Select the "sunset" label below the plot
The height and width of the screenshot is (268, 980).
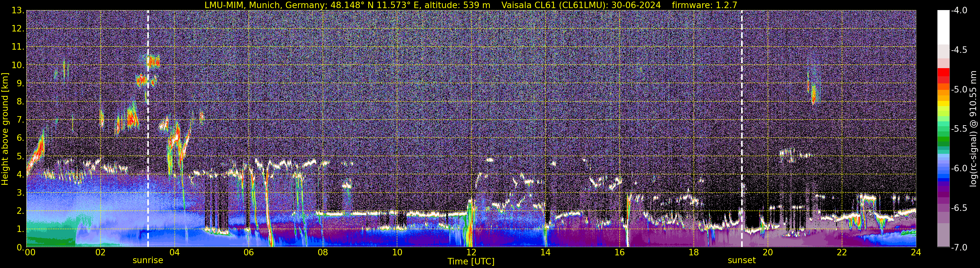(x=742, y=261)
